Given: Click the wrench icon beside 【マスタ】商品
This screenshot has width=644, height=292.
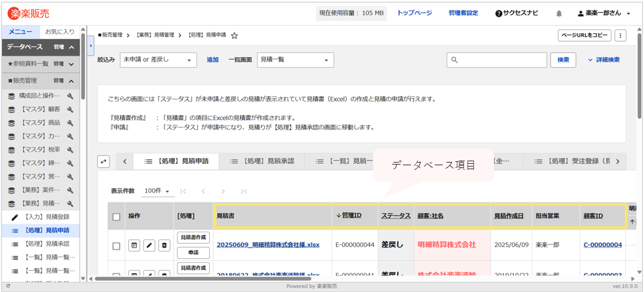Looking at the screenshot, I should point(70,123).
